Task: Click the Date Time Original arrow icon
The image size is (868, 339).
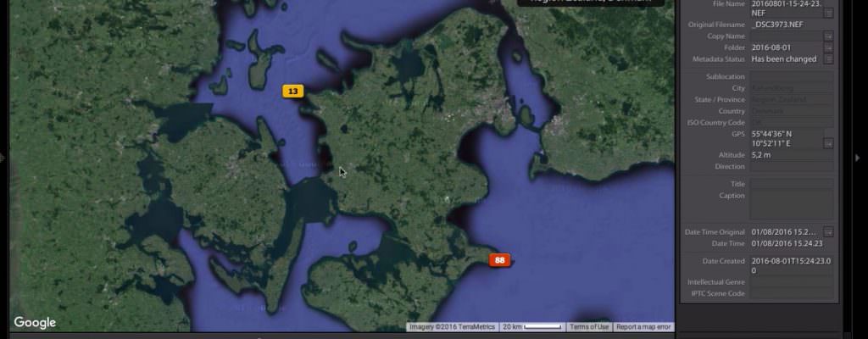Action: 828,232
